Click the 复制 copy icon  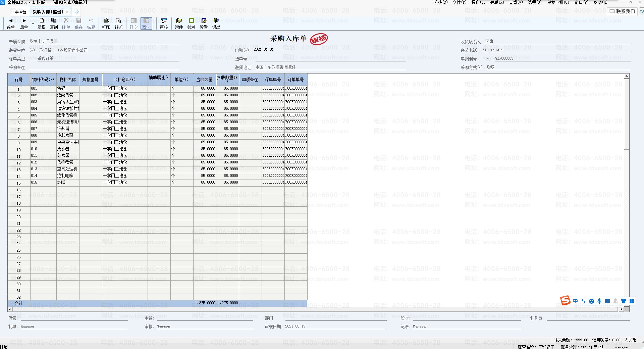[x=54, y=23]
